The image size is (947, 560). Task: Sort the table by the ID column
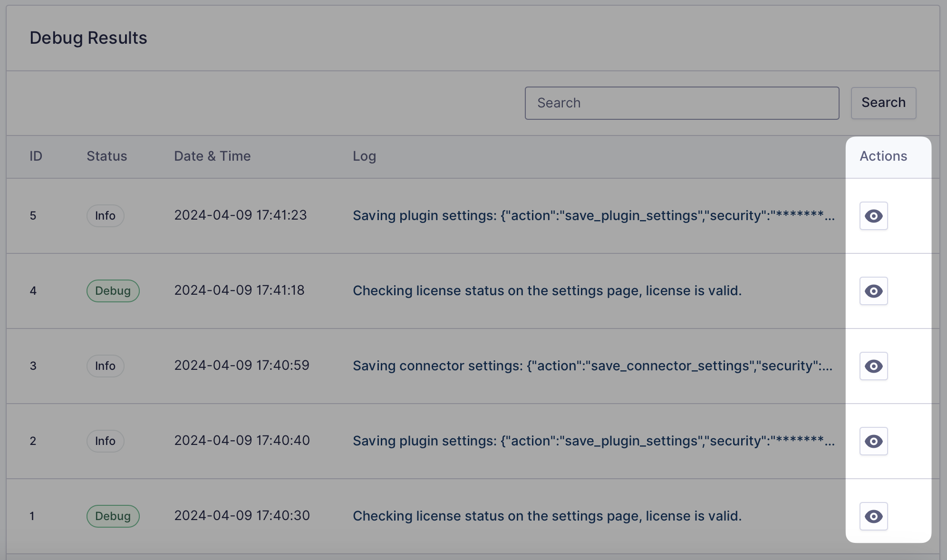[x=35, y=156]
